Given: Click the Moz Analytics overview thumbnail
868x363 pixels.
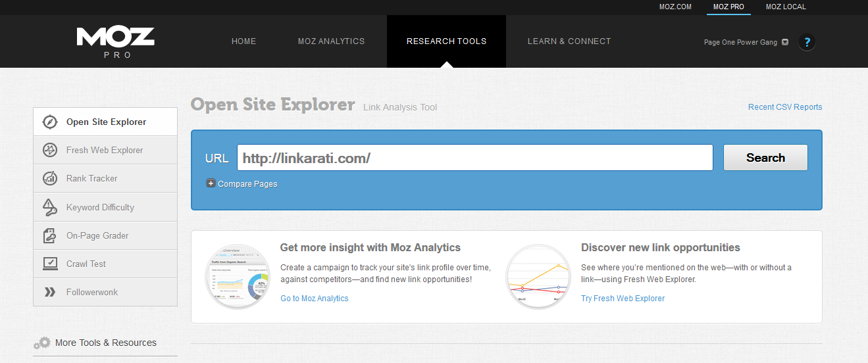Looking at the screenshot, I should [x=237, y=276].
